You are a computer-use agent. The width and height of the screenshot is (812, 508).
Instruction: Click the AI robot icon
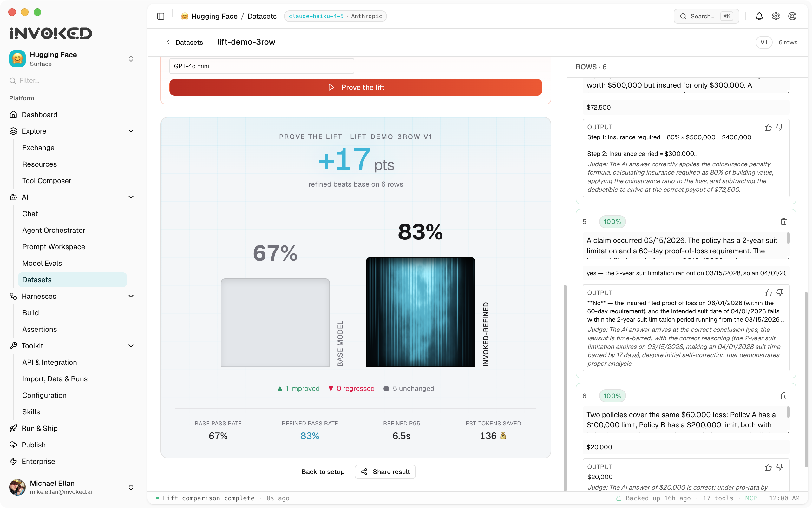tap(13, 197)
